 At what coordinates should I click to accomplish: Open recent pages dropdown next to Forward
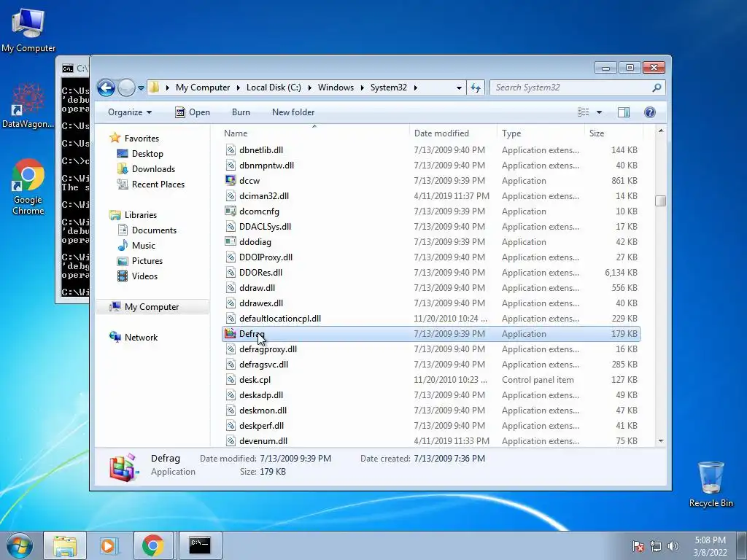141,88
